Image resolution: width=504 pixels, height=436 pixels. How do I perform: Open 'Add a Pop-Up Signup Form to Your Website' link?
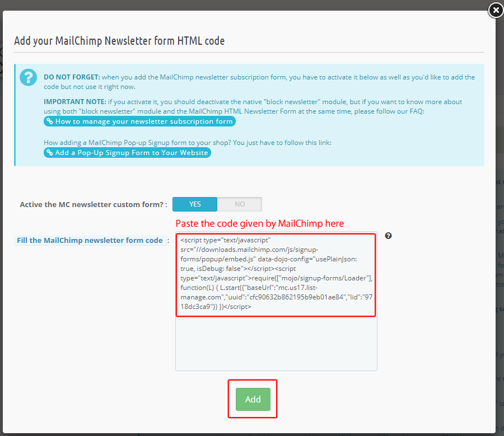click(x=127, y=153)
